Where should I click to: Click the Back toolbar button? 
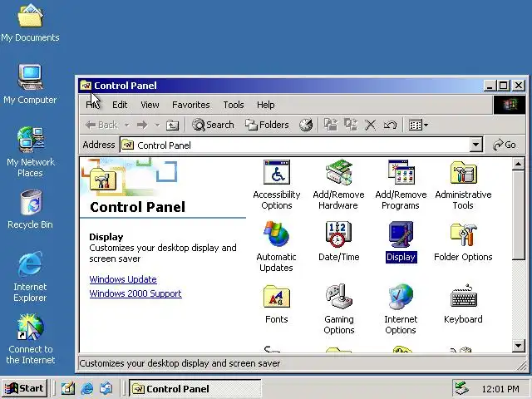pos(101,126)
